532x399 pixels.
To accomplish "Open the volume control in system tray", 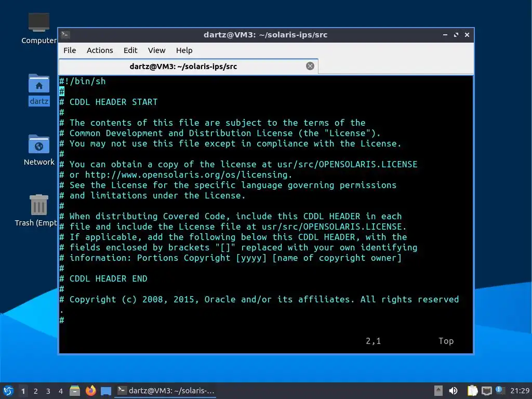I will pyautogui.click(x=453, y=391).
